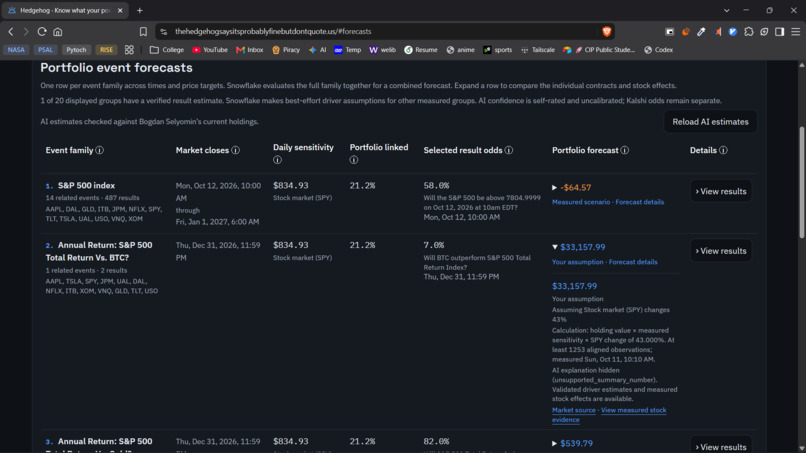
Task: Reload the page using the refresh icon
Action: (42, 31)
